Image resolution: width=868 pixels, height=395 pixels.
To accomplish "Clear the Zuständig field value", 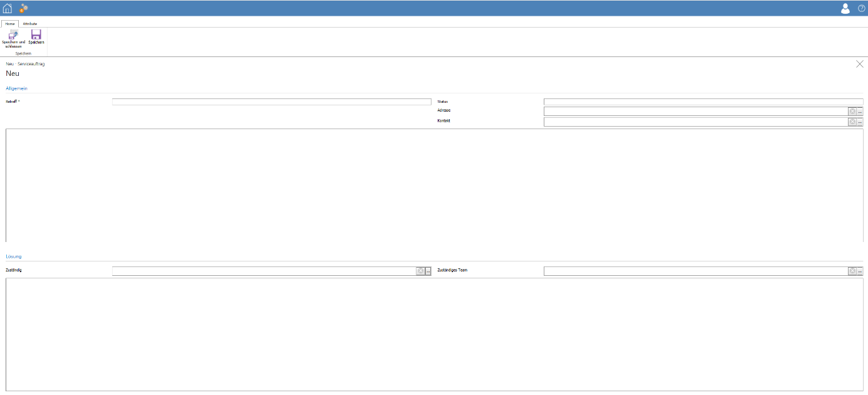I will [421, 271].
